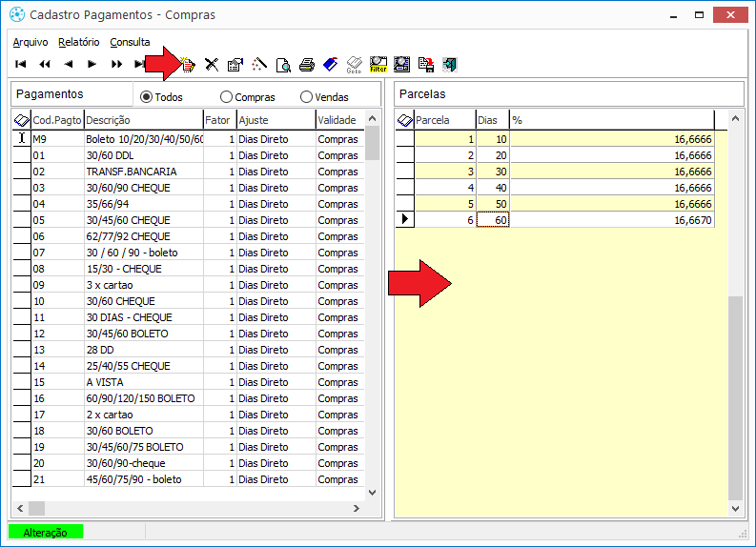Select row 16 60/90/120/150 BOLETO
Screen dimensions: 756x547
188,398
